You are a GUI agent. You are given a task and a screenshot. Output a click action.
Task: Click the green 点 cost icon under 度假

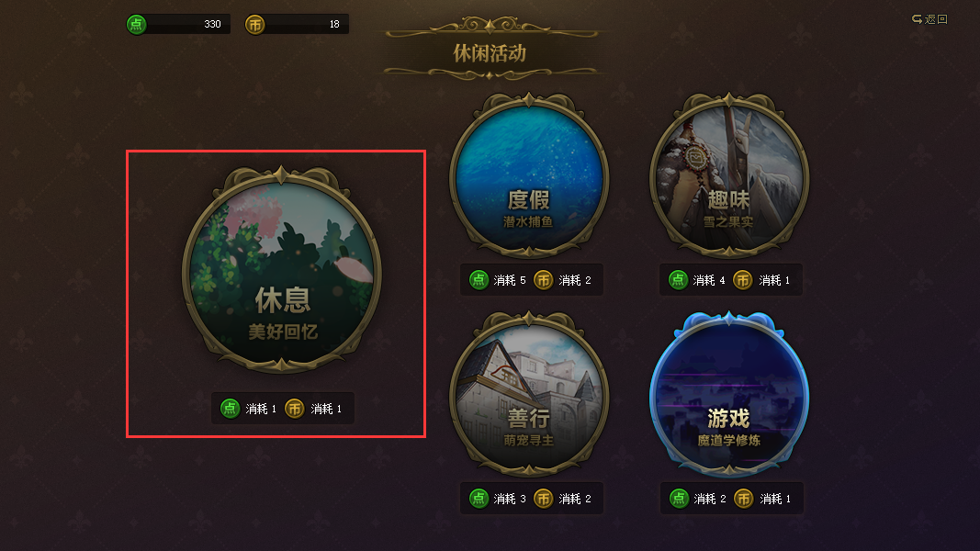(x=479, y=280)
